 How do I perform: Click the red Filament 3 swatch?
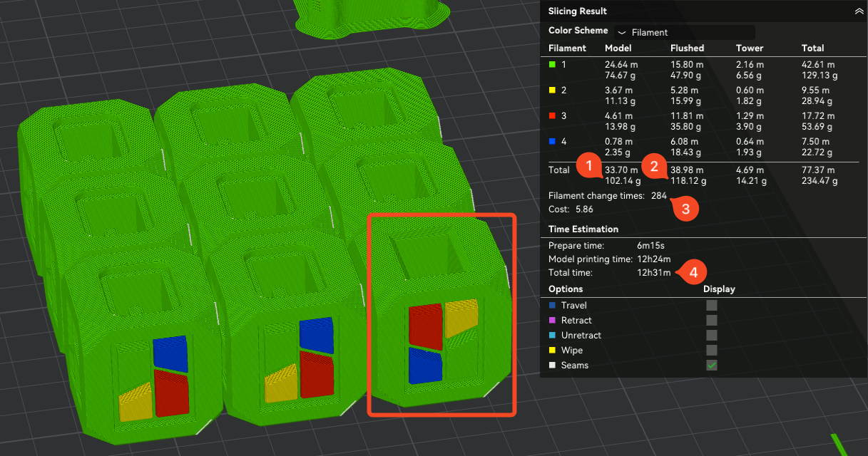point(552,115)
